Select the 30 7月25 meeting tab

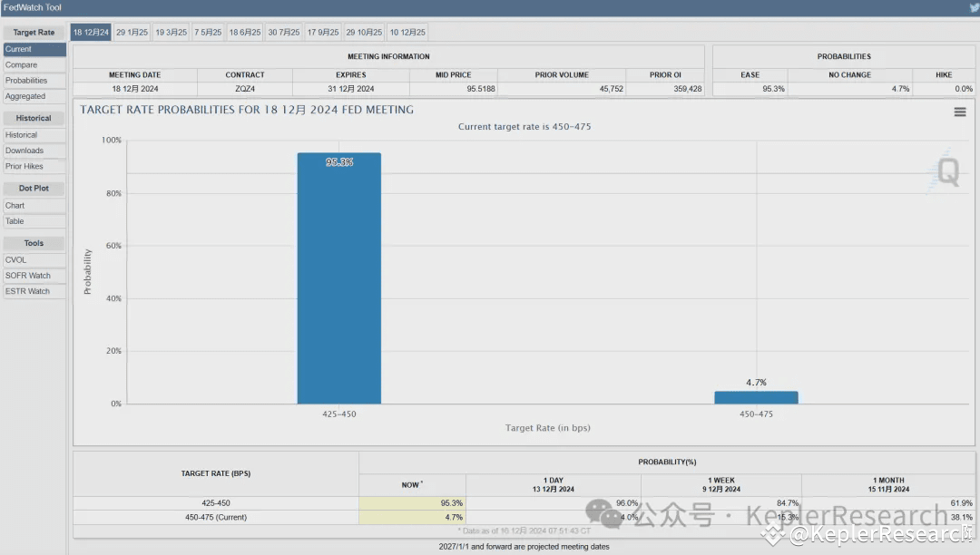[284, 33]
